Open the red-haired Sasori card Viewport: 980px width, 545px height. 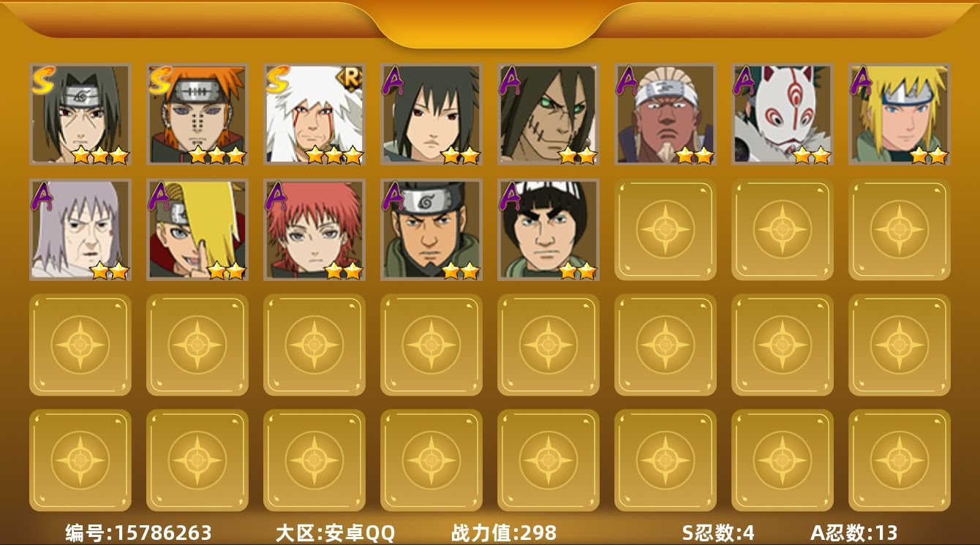314,230
